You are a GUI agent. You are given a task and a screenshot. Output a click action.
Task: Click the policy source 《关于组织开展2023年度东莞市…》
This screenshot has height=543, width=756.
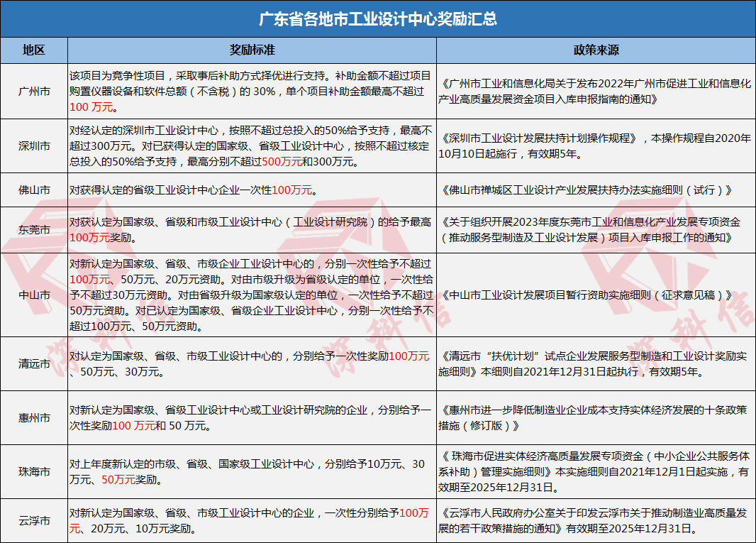589,230
